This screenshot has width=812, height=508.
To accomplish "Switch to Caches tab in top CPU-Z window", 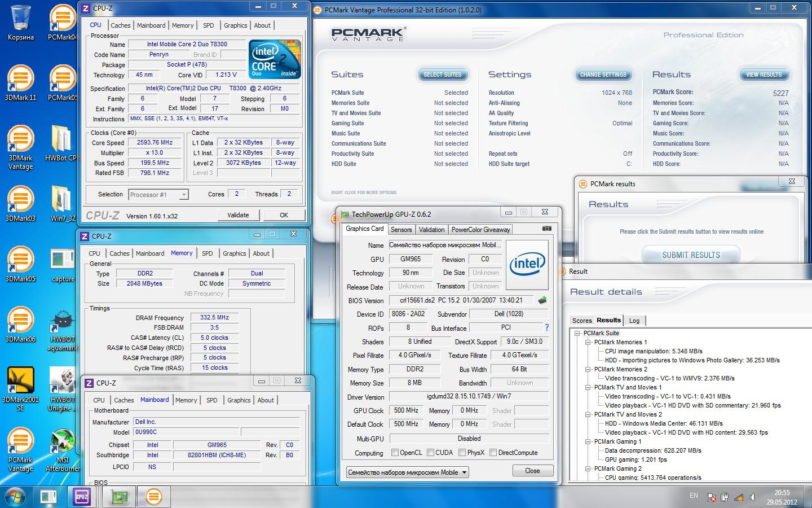I will tap(120, 25).
